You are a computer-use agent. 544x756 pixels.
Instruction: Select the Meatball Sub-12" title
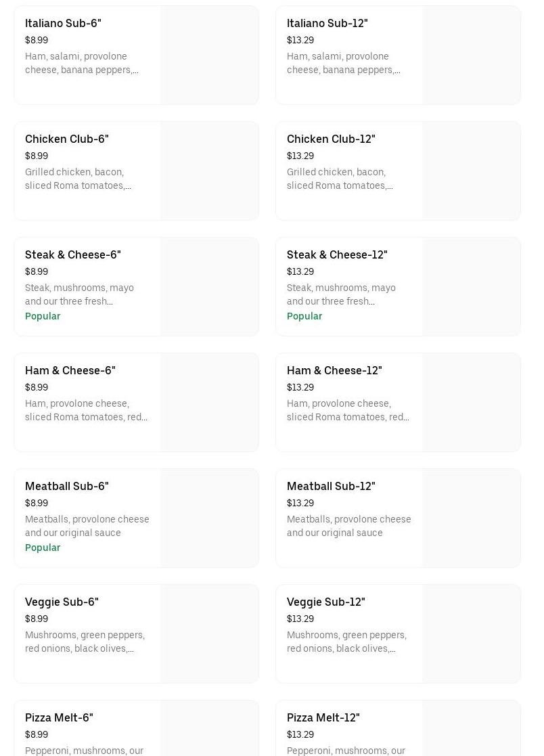pyautogui.click(x=330, y=487)
